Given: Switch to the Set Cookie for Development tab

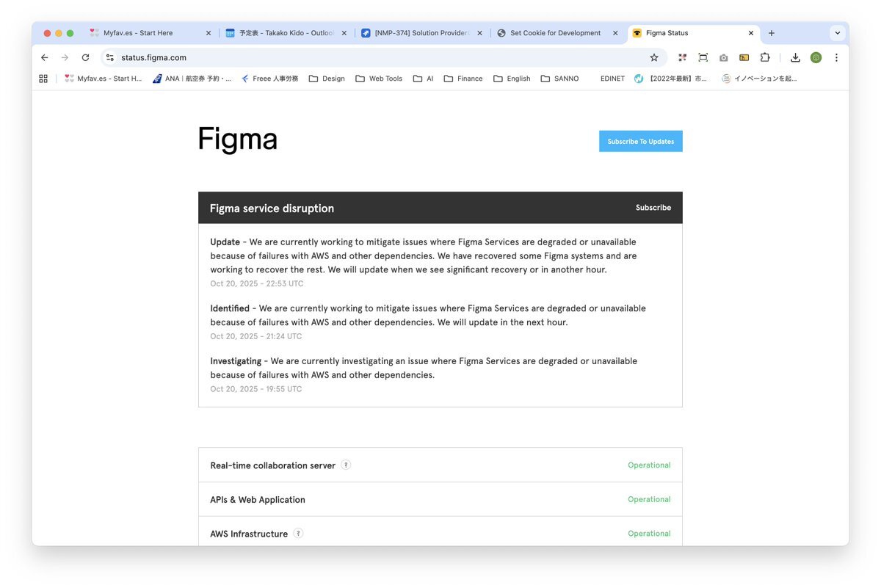Looking at the screenshot, I should point(555,33).
